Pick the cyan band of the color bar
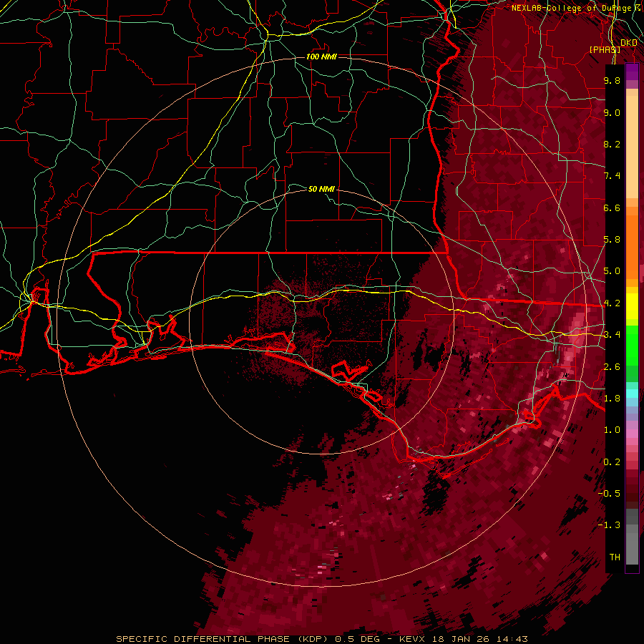This screenshot has width=644, height=644. pyautogui.click(x=632, y=394)
